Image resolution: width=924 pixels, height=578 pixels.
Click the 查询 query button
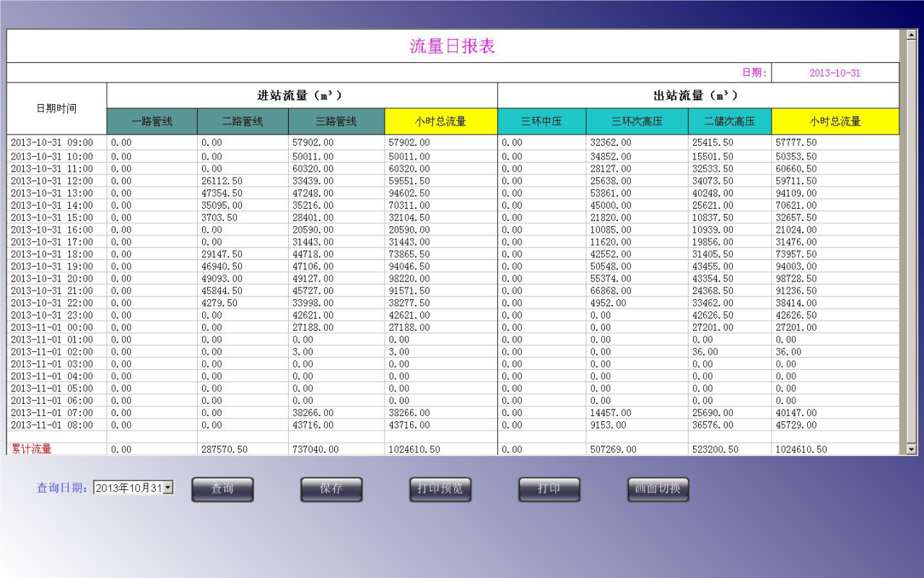tap(222, 489)
